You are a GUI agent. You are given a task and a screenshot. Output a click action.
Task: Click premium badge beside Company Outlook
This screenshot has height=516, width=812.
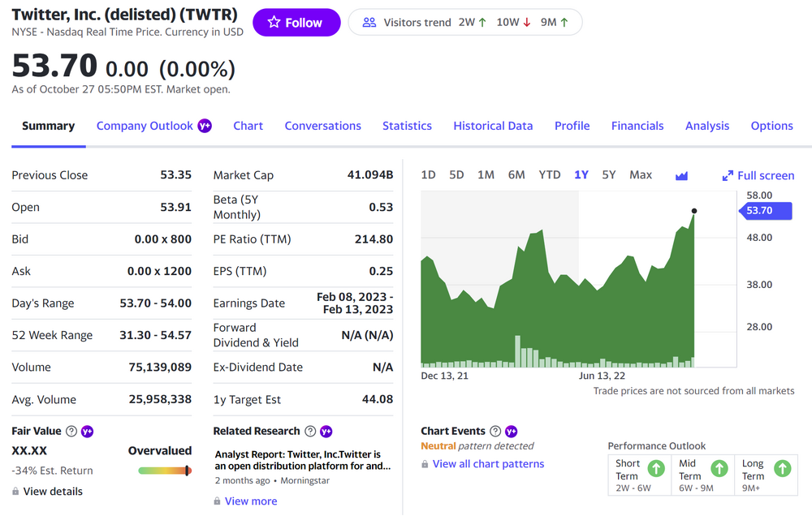[x=205, y=126]
